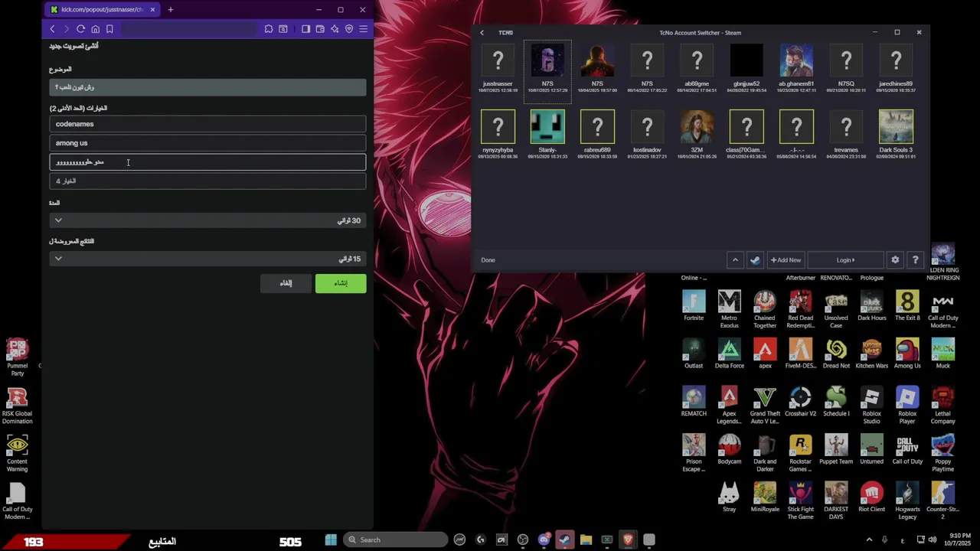Click the browser address bar
The height and width of the screenshot is (551, 980).
pyautogui.click(x=188, y=29)
